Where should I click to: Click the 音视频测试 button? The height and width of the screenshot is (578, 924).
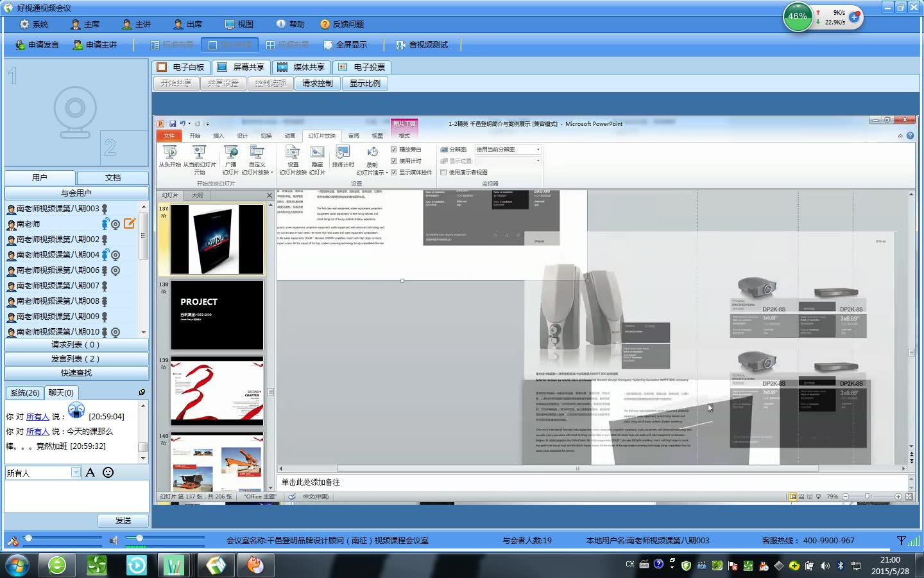click(x=422, y=45)
